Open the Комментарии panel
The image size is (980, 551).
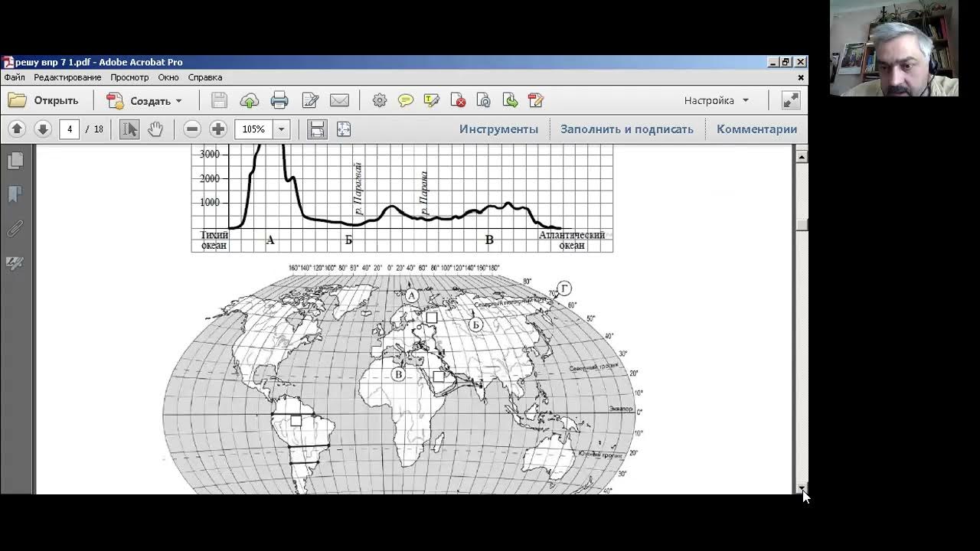[756, 129]
